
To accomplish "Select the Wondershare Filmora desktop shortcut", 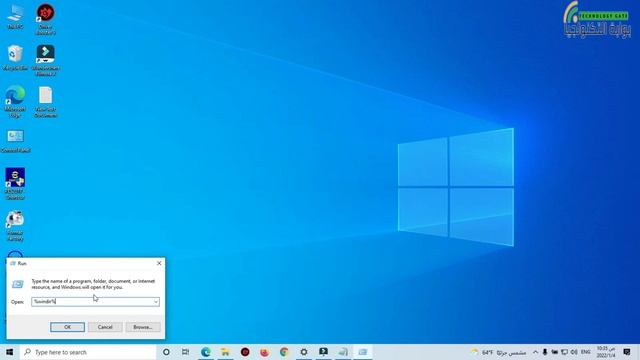I will point(45,60).
